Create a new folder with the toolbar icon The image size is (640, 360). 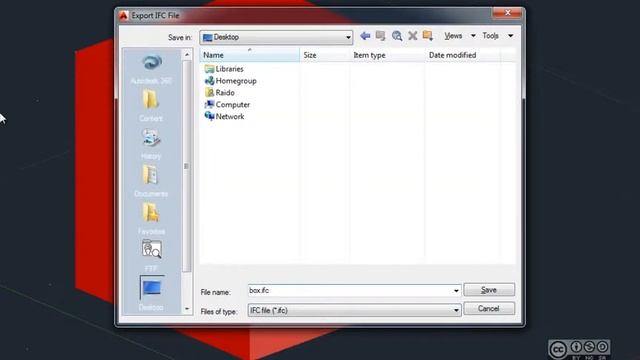click(x=428, y=36)
